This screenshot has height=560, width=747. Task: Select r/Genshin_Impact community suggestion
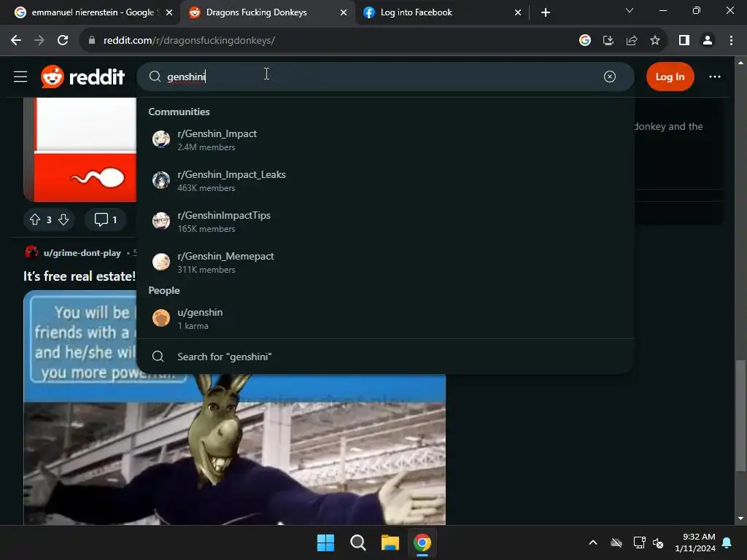[385, 140]
